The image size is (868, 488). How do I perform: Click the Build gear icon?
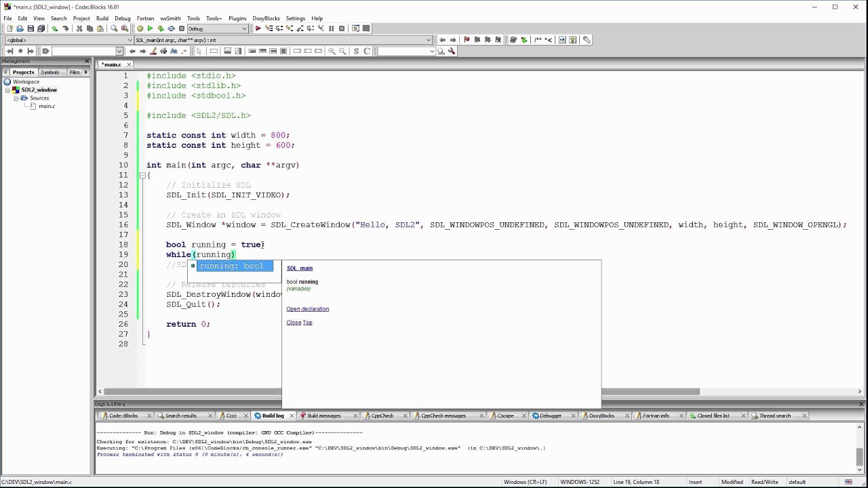coord(140,28)
